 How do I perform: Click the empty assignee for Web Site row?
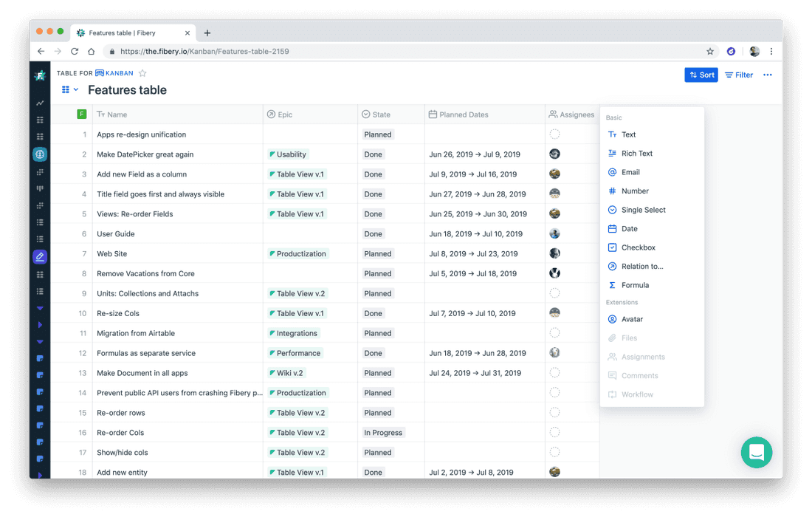[554, 253]
